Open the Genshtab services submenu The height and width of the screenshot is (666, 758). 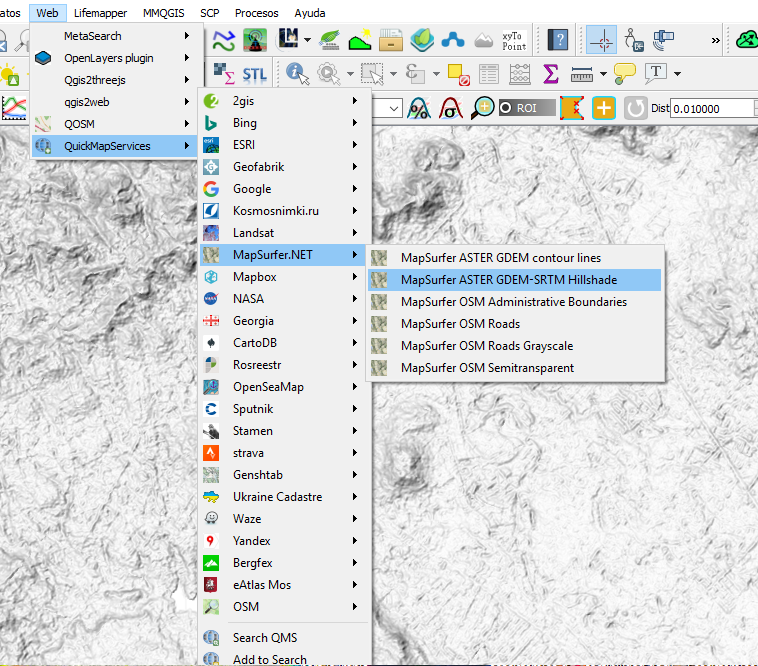coord(285,475)
